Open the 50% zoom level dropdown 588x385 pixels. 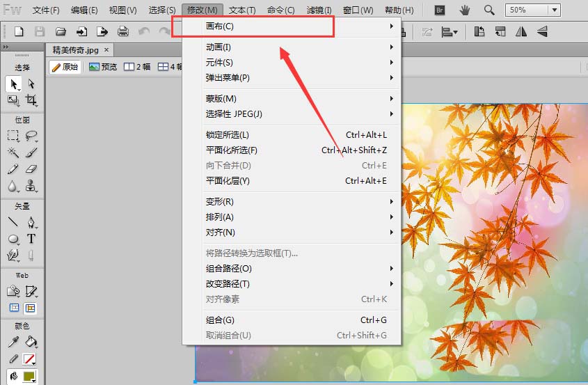tap(554, 10)
